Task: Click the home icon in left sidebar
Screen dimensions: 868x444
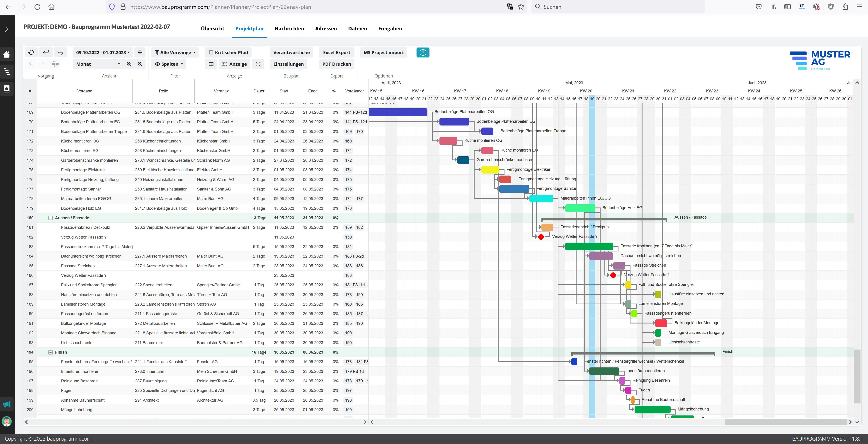Action: point(6,54)
